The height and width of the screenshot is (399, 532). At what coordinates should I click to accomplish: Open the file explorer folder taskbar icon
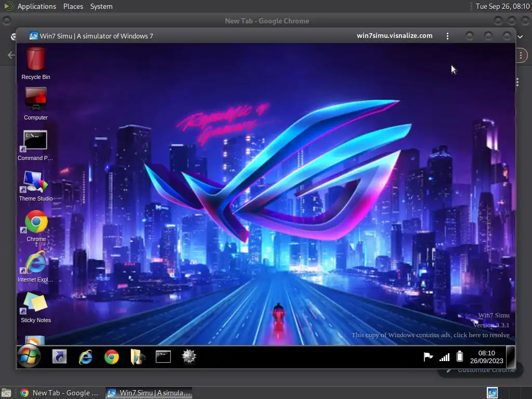[x=137, y=357]
